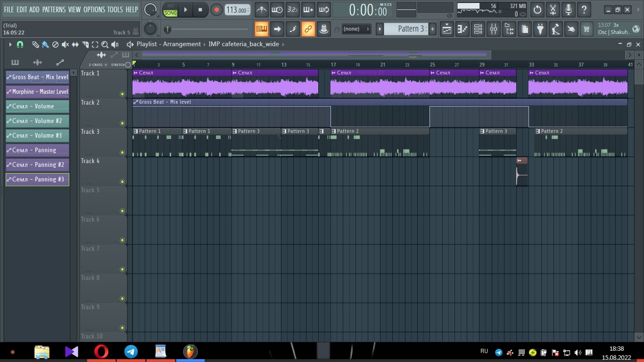Open the Piano roll view
Image resolution: width=644 pixels, height=362 pixels.
coord(462,29)
